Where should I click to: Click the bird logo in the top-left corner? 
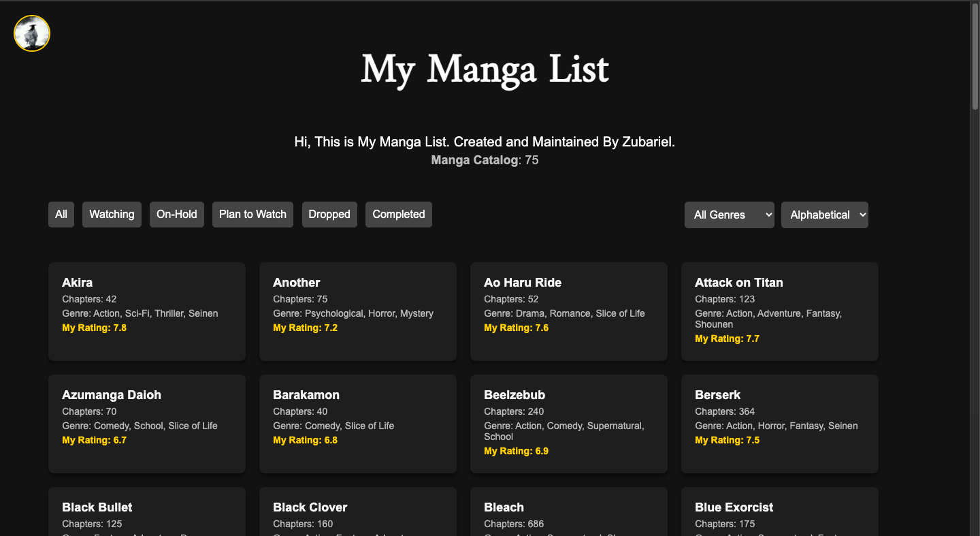(31, 33)
